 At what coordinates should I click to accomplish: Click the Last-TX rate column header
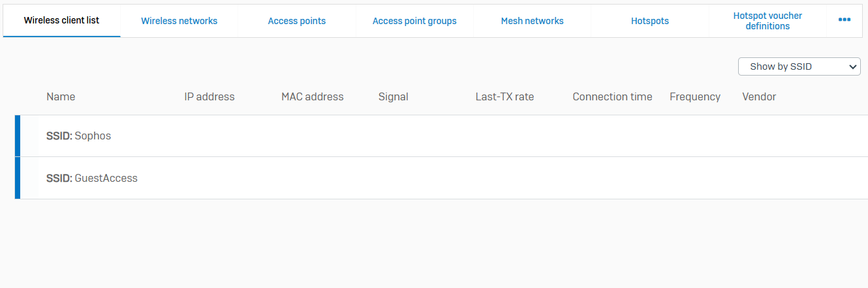[x=504, y=96]
